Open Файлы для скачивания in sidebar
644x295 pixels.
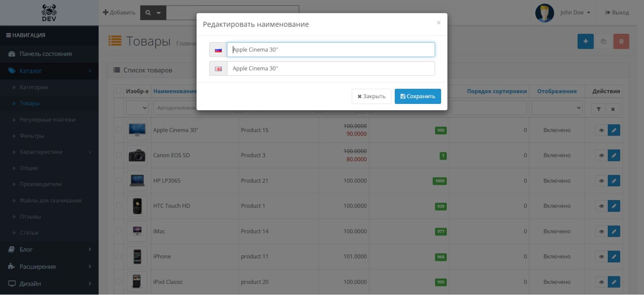tap(50, 200)
